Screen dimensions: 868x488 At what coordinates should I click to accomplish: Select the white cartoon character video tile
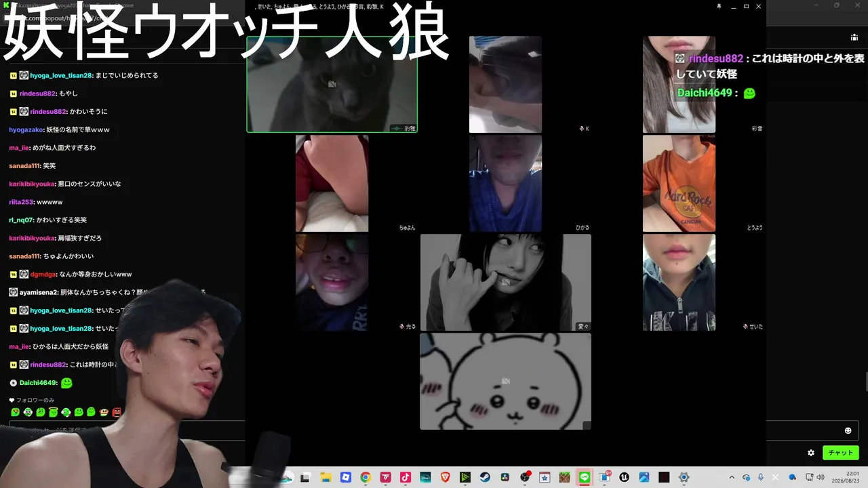click(x=505, y=381)
